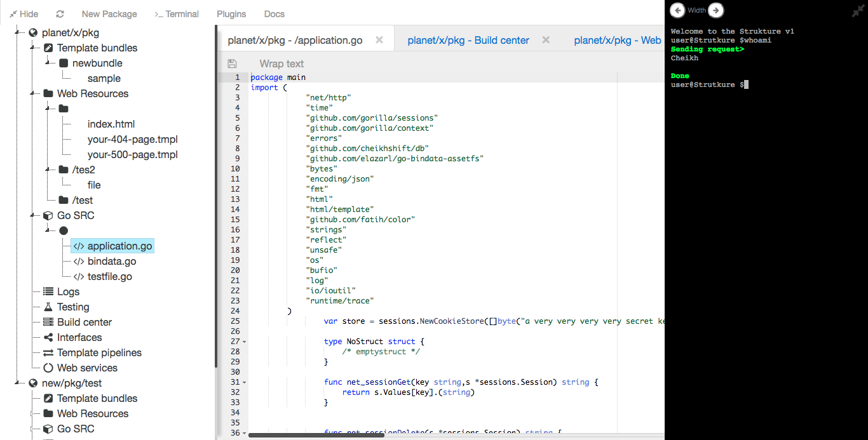
Task: Click the code icon beside bindata.go
Action: click(79, 262)
